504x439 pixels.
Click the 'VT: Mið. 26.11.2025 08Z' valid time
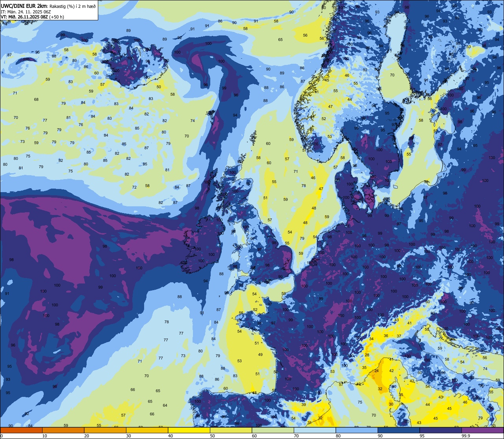tap(24, 17)
